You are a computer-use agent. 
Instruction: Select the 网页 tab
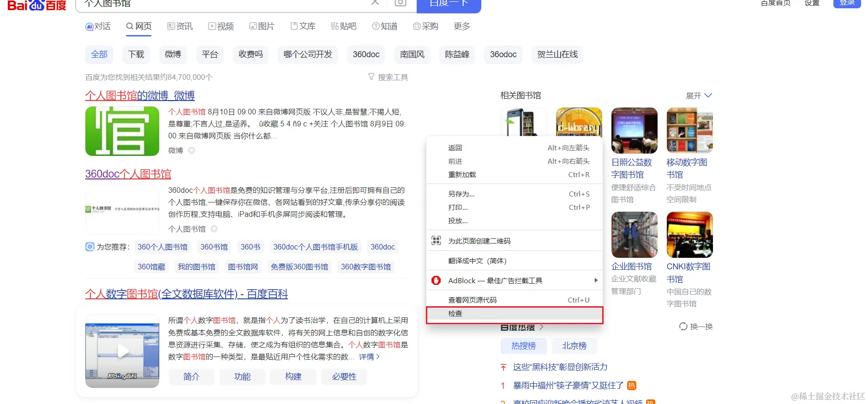[x=139, y=26]
